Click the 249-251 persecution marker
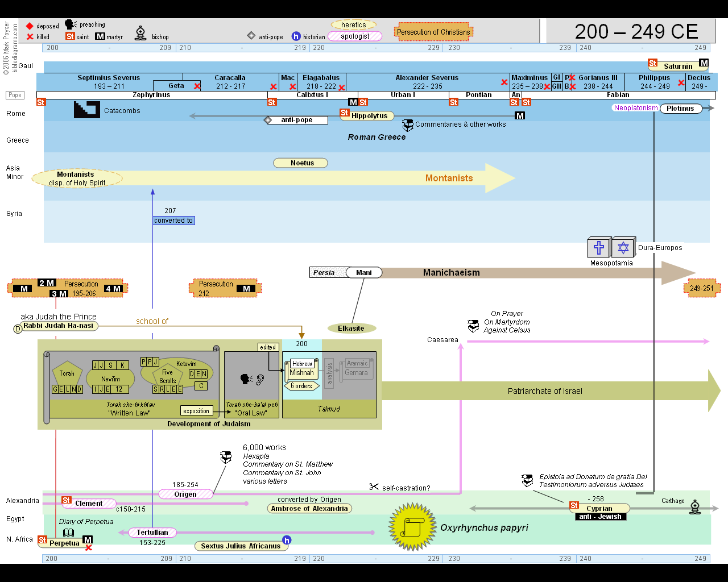The image size is (728, 582). click(701, 288)
